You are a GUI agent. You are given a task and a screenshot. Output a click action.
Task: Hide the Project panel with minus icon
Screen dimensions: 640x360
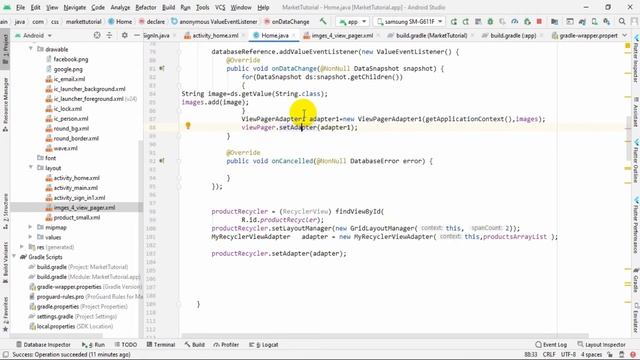click(x=137, y=36)
